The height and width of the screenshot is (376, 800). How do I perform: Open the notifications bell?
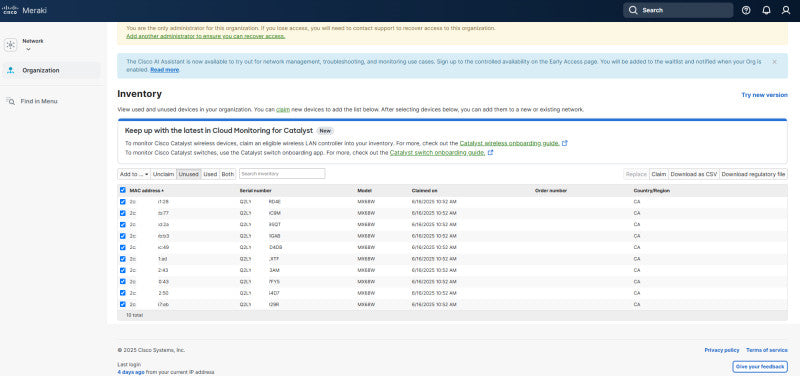point(766,10)
